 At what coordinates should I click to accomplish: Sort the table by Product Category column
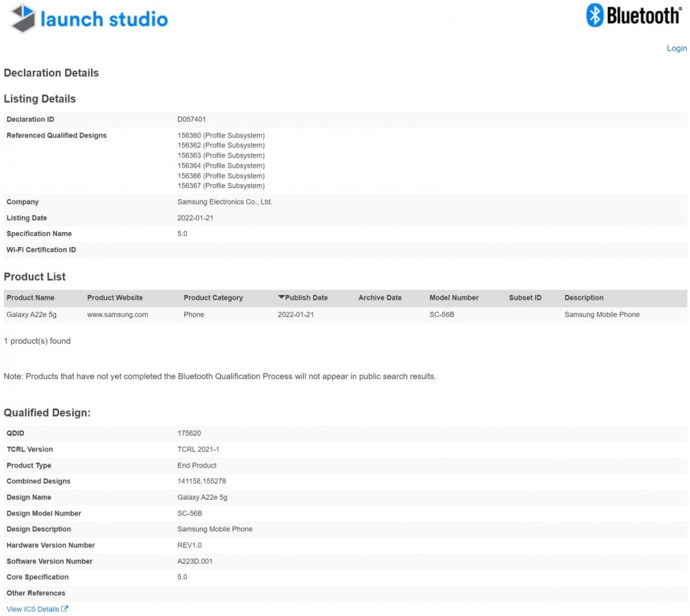click(213, 298)
